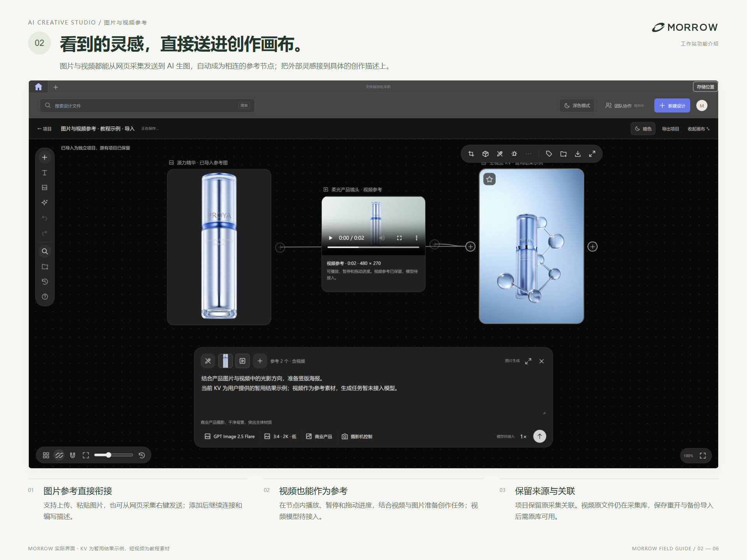Go back via ←项目 link
747x560 pixels.
(44, 129)
